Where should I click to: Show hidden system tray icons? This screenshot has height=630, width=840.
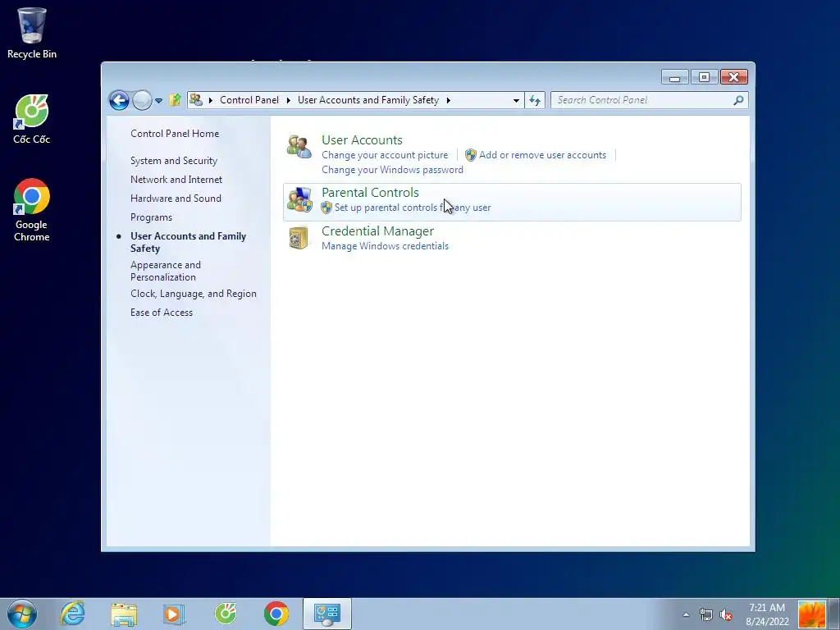[x=687, y=615]
